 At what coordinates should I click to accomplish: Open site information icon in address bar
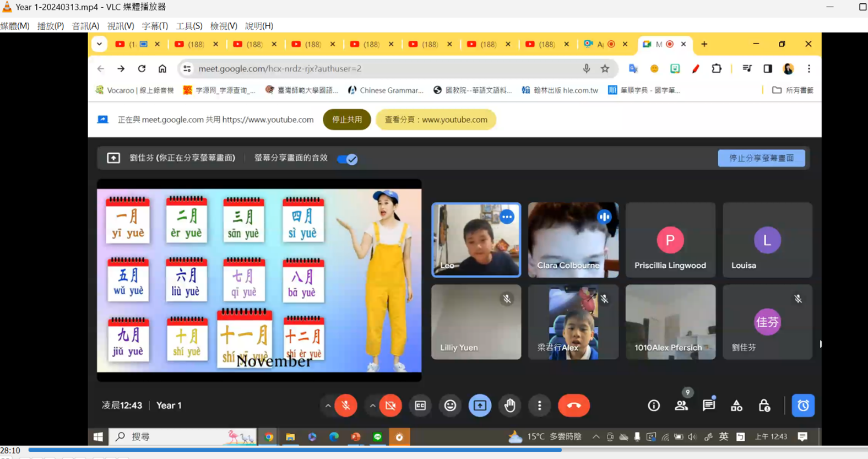[x=187, y=69]
